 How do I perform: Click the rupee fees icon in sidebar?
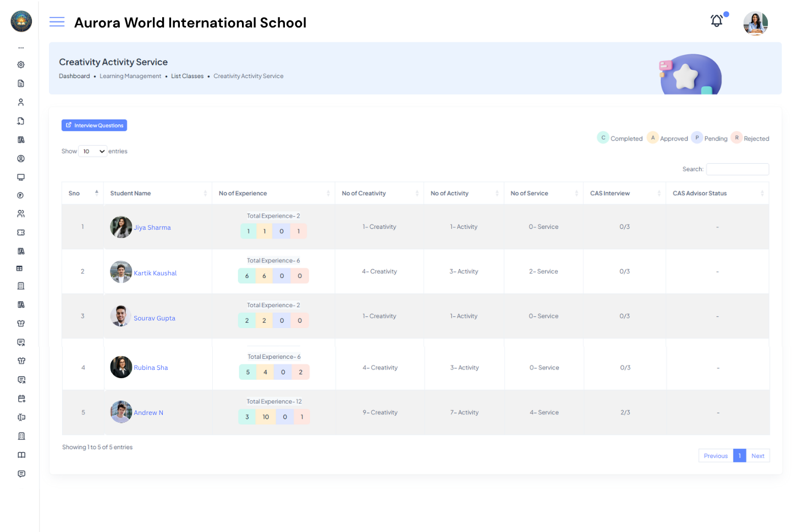coord(21,195)
